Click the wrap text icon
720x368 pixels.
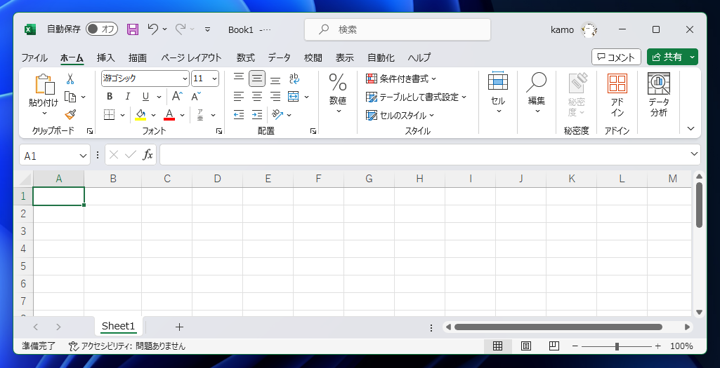pos(294,79)
